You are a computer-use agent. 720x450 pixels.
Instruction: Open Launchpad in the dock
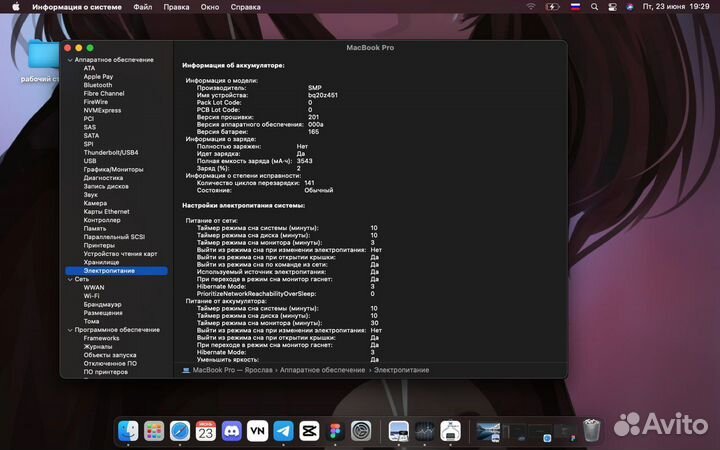pos(154,431)
